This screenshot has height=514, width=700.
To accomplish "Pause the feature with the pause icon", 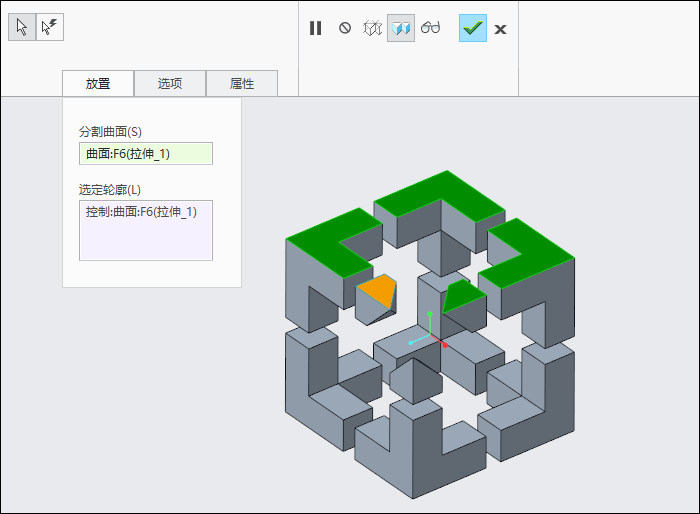I will (316, 28).
